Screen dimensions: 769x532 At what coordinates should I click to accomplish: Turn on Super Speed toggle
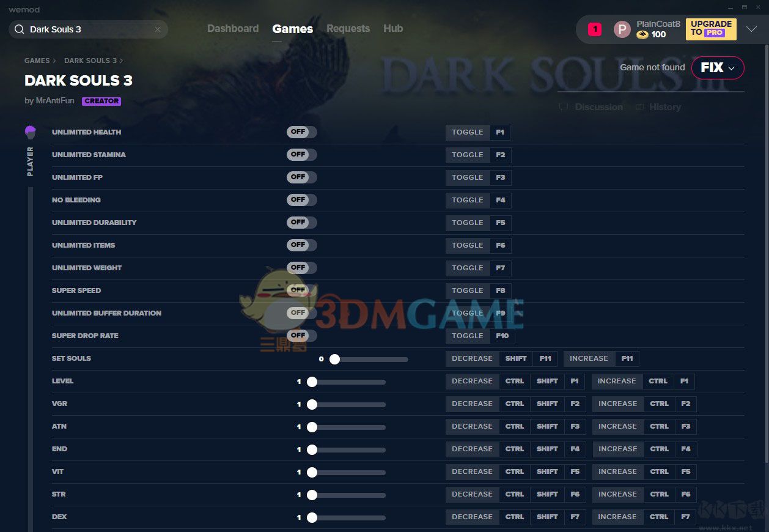[x=302, y=290]
